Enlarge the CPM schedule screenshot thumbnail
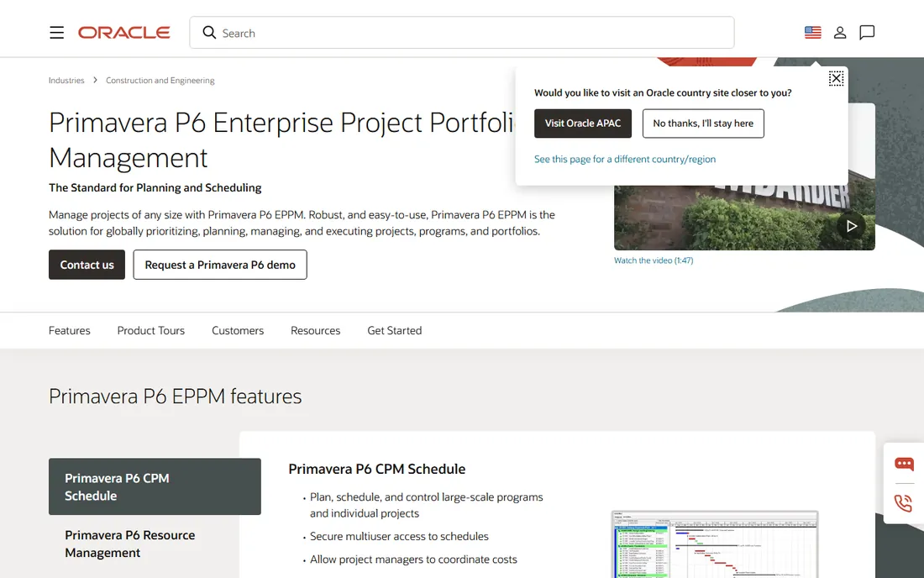 pyautogui.click(x=715, y=544)
